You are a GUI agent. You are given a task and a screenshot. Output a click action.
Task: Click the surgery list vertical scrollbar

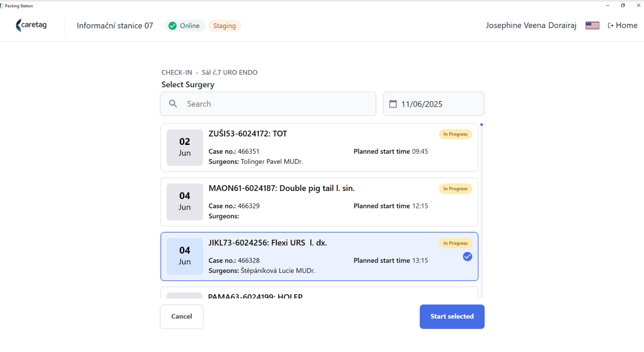(x=482, y=211)
